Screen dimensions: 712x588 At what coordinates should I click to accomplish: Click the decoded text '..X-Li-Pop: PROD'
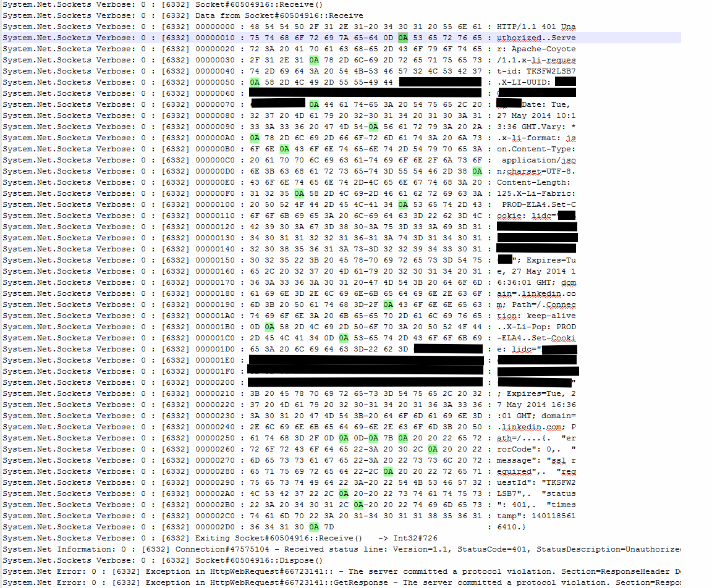(536, 327)
